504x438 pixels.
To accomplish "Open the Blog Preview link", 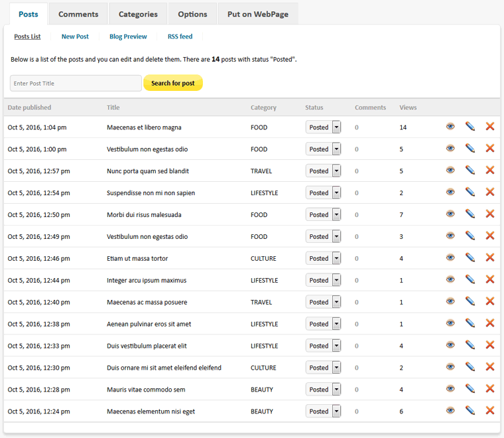I will tap(128, 36).
